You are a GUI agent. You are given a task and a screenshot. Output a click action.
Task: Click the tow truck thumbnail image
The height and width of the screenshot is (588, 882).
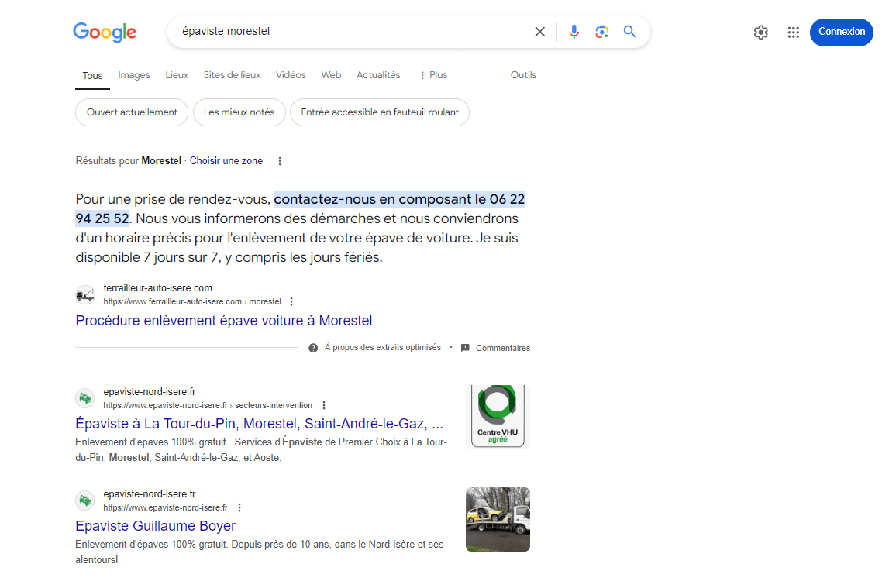click(x=498, y=519)
